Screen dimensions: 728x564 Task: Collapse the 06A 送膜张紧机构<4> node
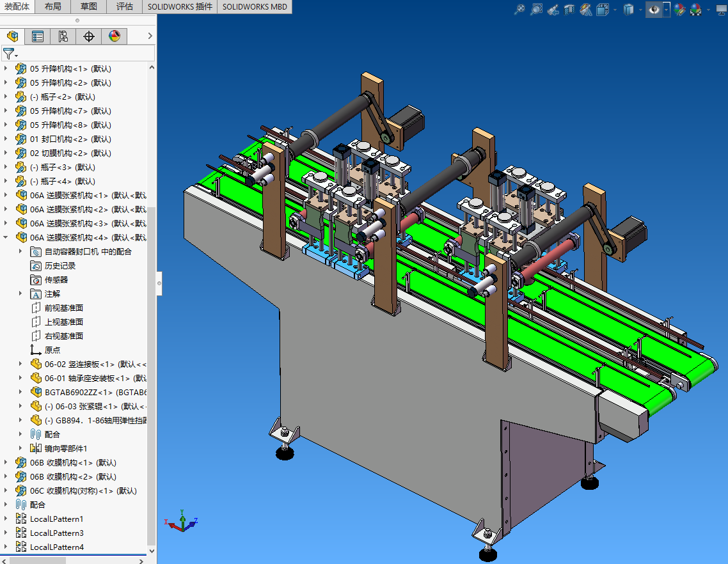pos(6,237)
